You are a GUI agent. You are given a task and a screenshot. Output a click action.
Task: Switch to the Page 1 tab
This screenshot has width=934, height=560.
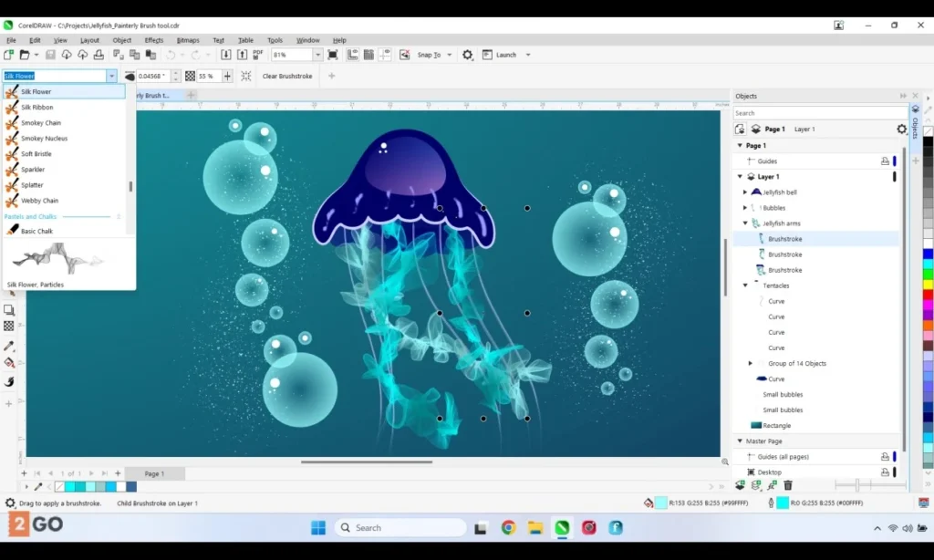click(154, 473)
